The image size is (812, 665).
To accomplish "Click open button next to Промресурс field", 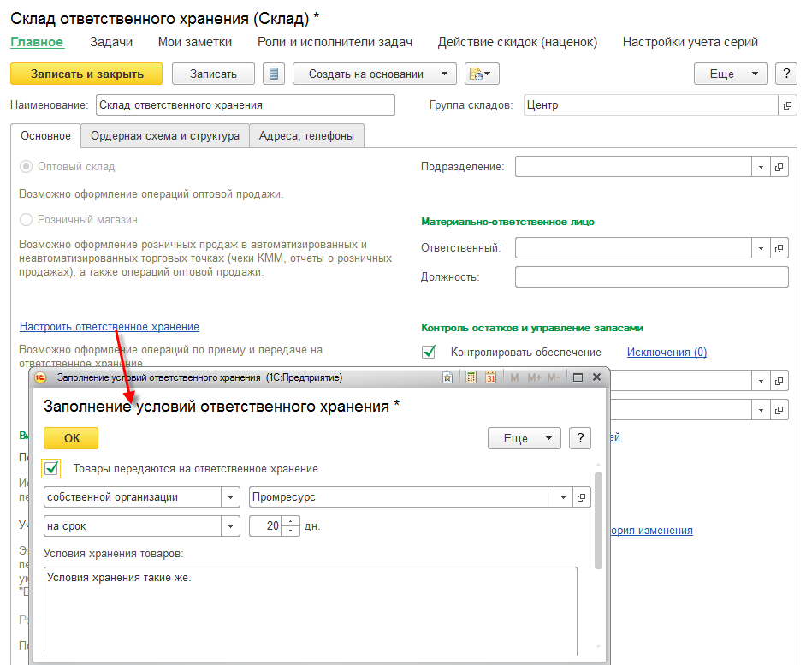I will pos(582,497).
